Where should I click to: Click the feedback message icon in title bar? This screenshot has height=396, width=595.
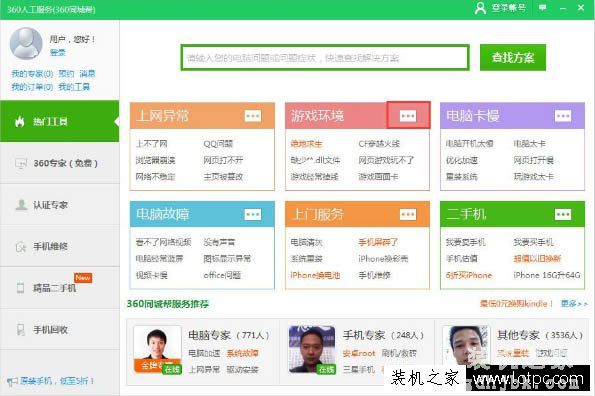pyautogui.click(x=543, y=8)
